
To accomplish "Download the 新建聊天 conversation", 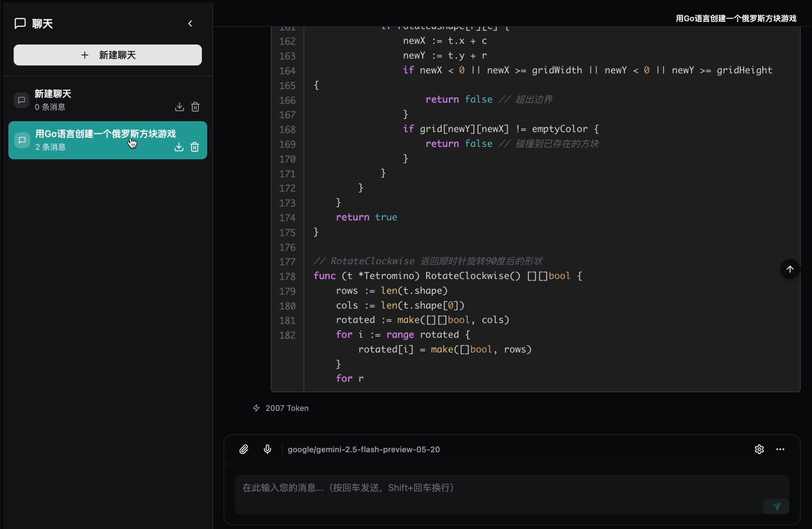I will (x=179, y=107).
